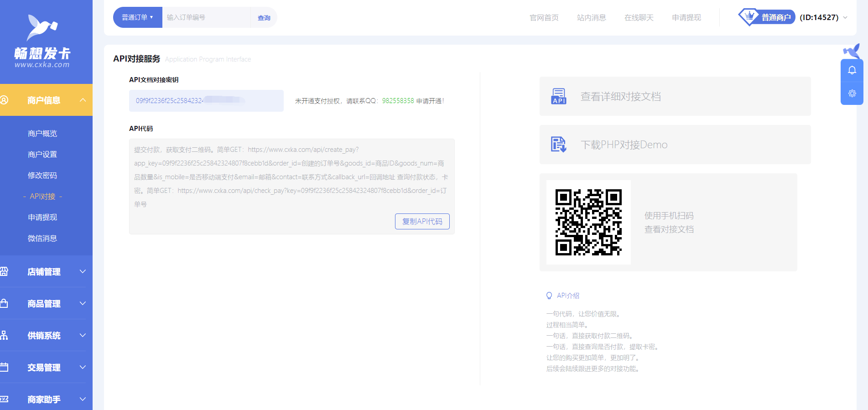
Task: Click the PHP Demo download icon
Action: pos(559,145)
